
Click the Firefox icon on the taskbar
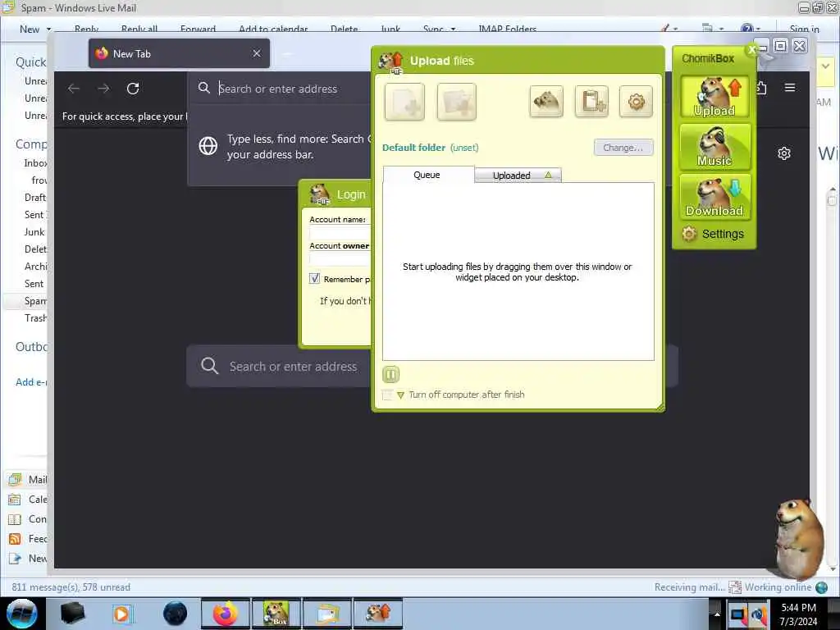click(x=226, y=614)
